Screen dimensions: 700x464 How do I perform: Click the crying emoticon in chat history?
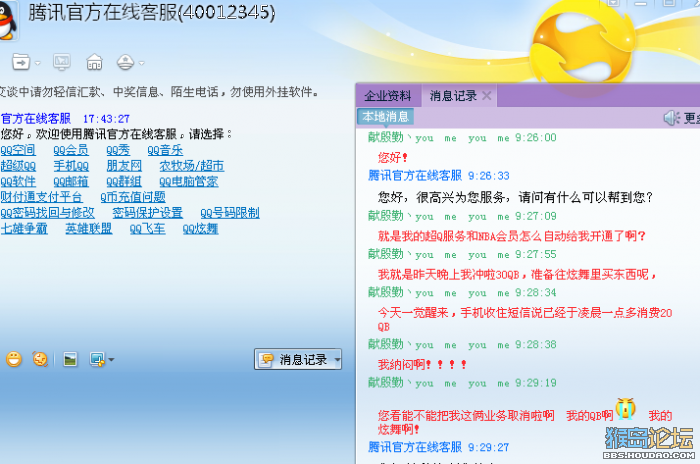pos(625,409)
